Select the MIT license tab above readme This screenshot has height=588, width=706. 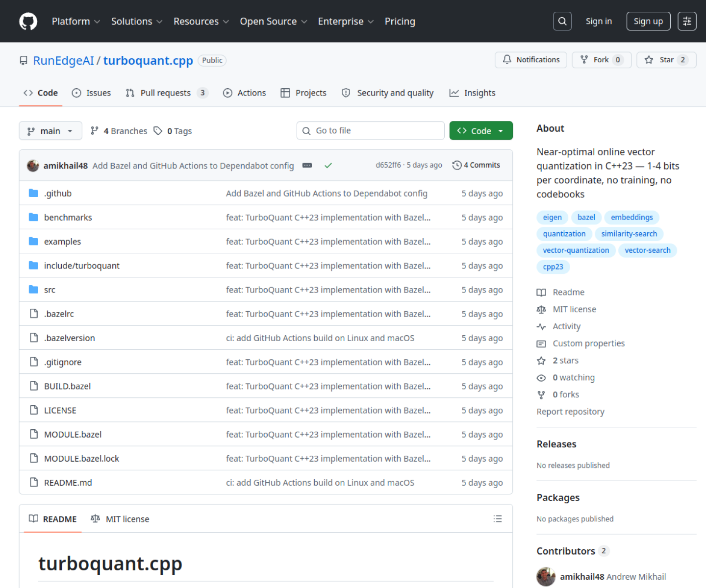[x=120, y=519]
